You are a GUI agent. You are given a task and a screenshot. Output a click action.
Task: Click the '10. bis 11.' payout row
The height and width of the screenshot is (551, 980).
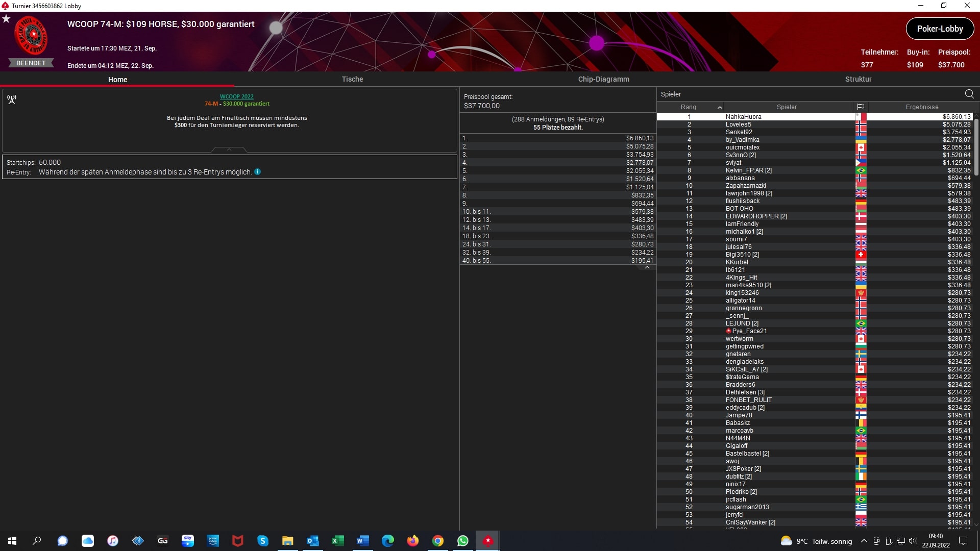558,212
